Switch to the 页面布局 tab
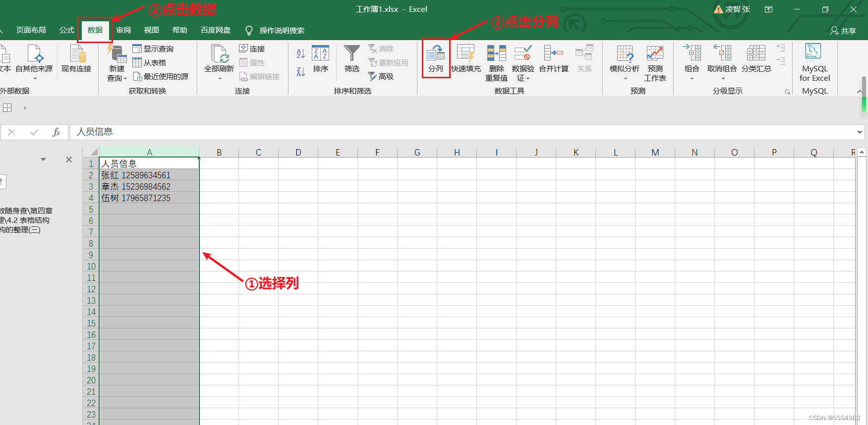Screen dimensions: 868x425 point(31,30)
